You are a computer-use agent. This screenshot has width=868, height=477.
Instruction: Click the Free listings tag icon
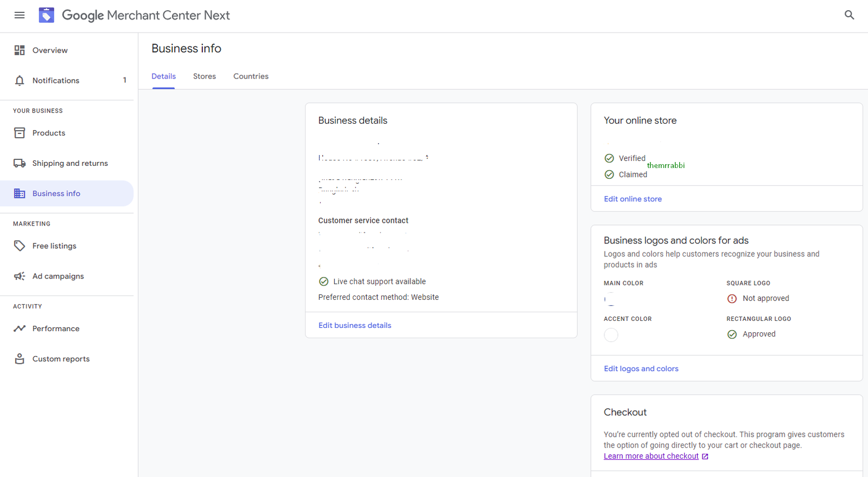pos(20,246)
